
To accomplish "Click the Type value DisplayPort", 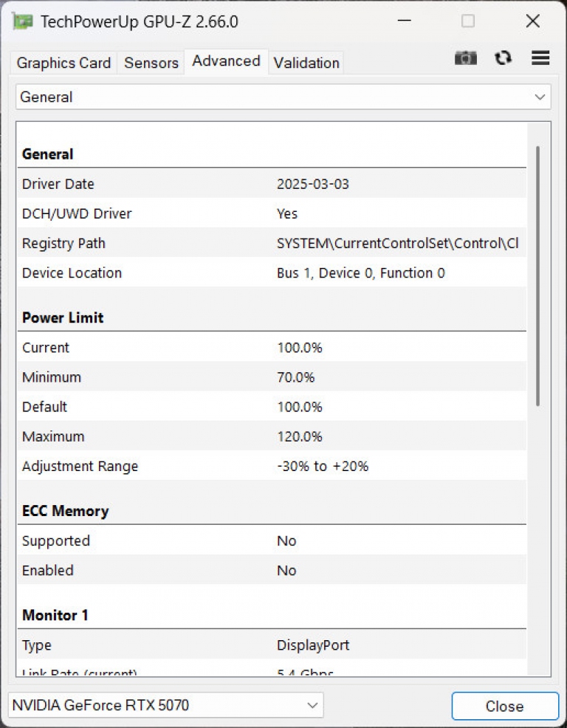I will coord(313,645).
